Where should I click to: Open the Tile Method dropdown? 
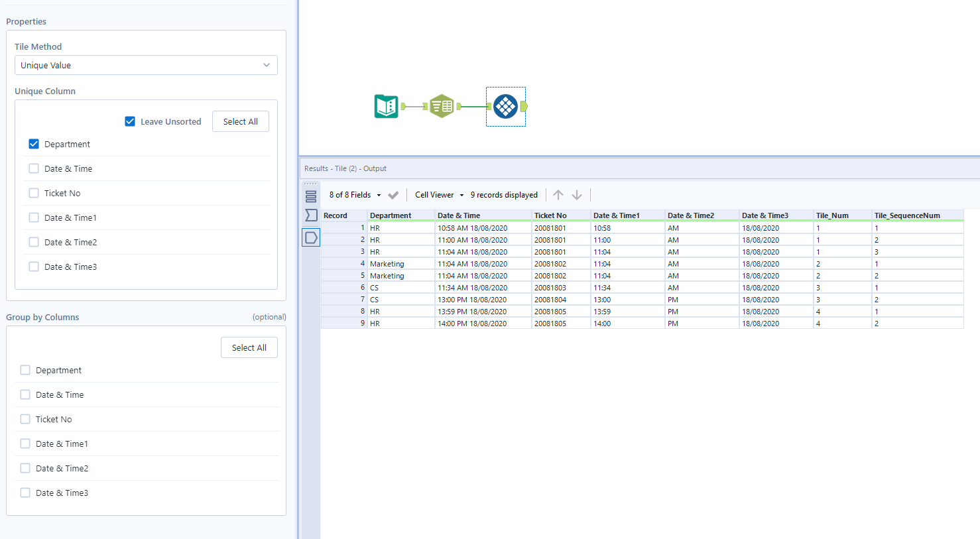coord(146,65)
